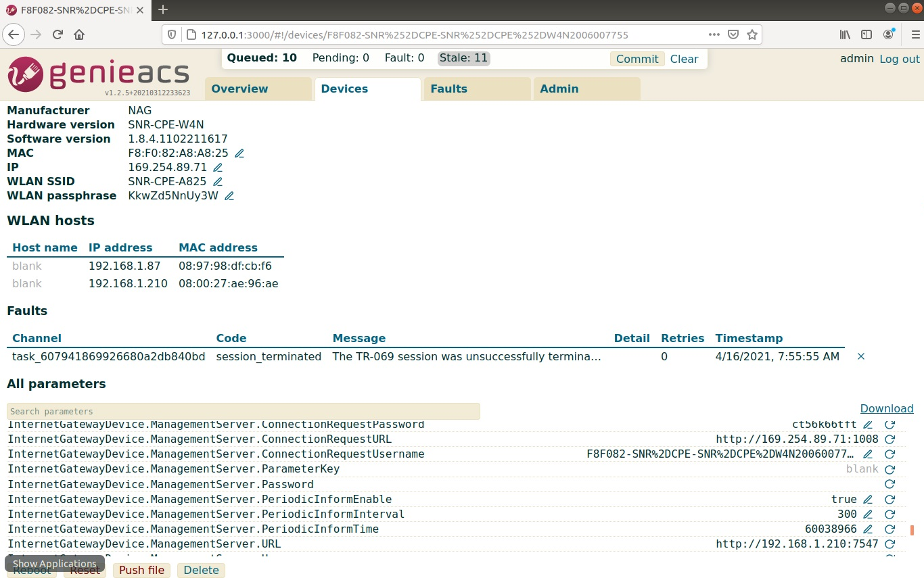Download the parameters list

[x=887, y=409]
